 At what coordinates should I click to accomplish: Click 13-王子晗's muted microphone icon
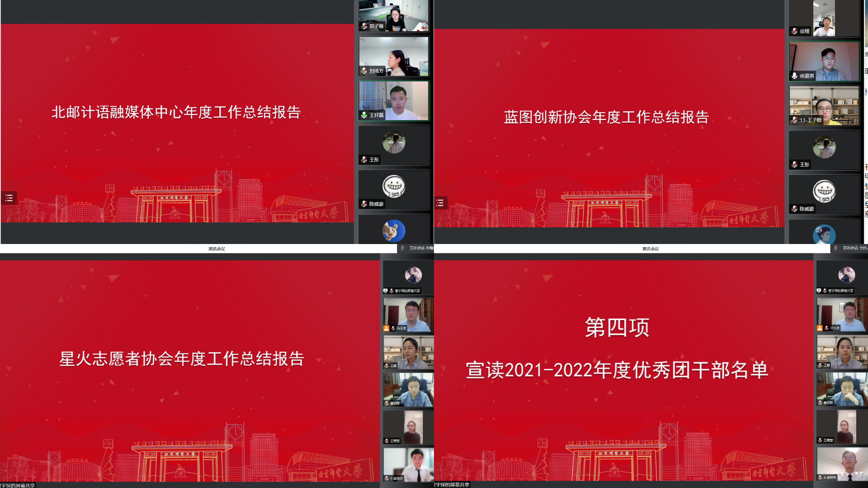(795, 120)
